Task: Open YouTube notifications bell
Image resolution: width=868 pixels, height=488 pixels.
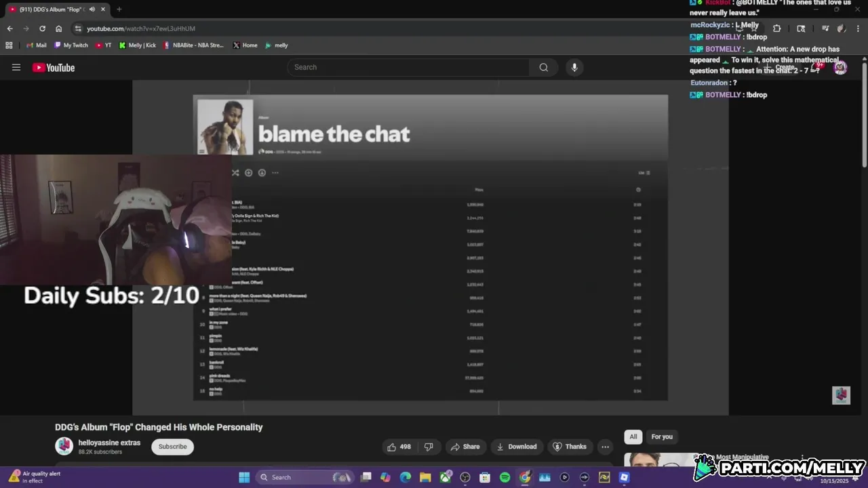Action: coord(816,67)
